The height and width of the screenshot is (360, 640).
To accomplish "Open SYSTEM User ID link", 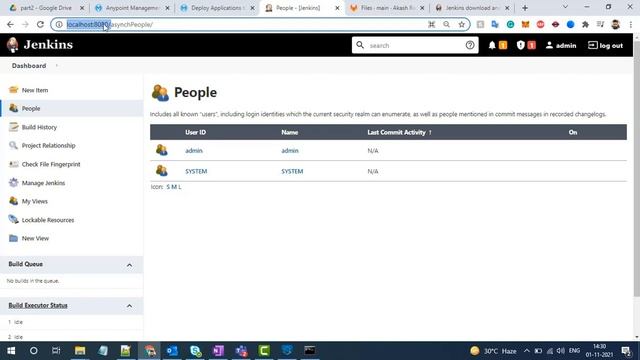I will click(196, 171).
